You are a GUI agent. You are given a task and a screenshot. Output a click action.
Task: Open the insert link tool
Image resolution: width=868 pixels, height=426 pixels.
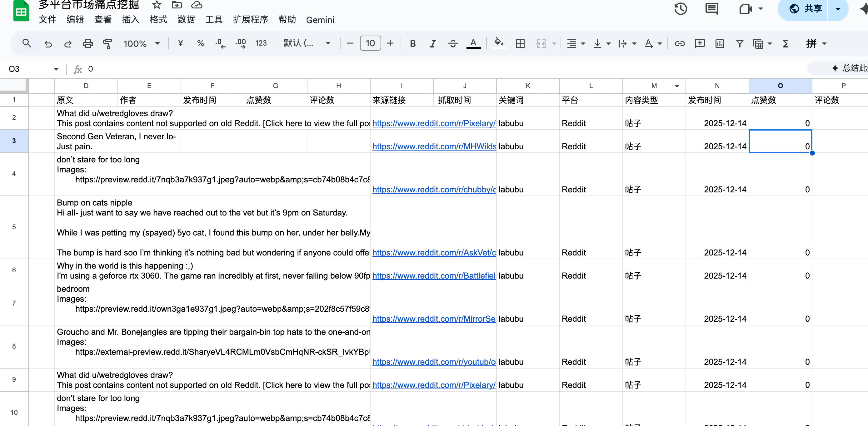point(679,43)
